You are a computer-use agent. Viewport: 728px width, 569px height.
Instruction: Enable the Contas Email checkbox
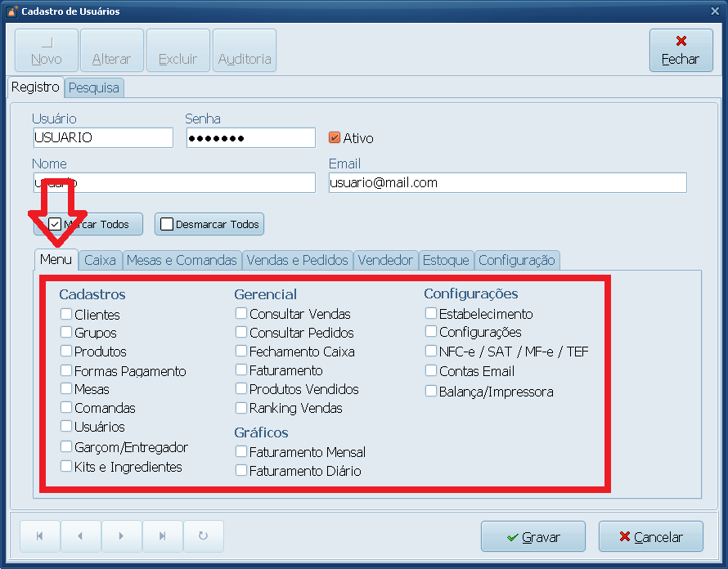[431, 370]
